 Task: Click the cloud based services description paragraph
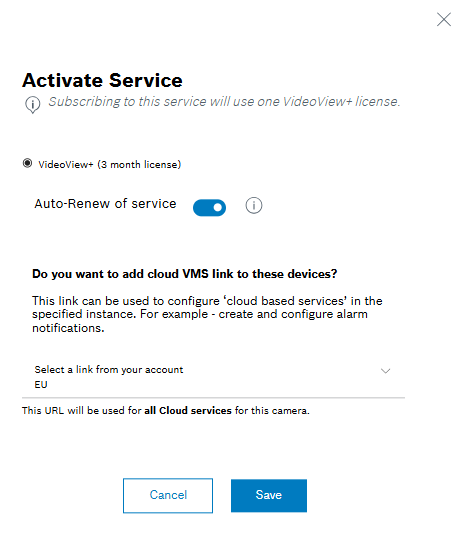pyautogui.click(x=207, y=314)
